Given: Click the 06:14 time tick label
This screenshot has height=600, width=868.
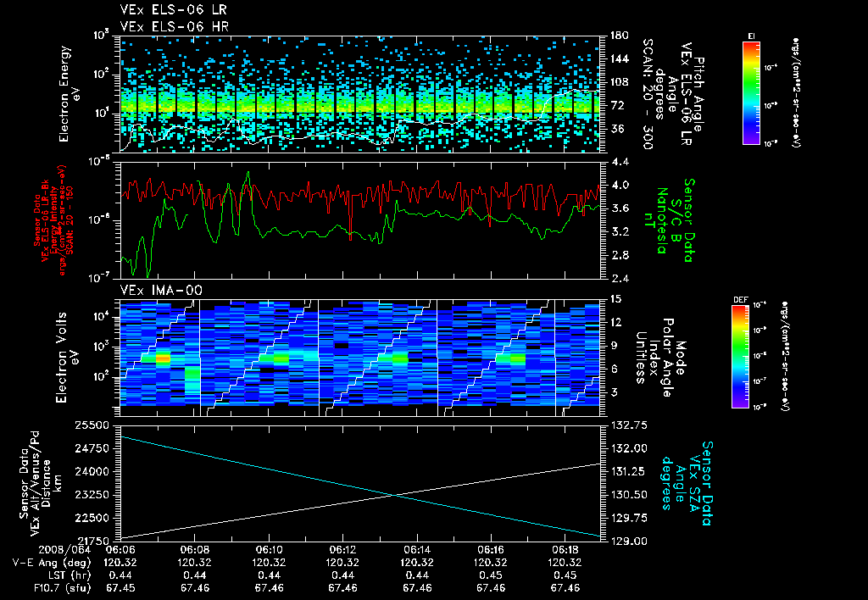Looking at the screenshot, I should tap(417, 550).
